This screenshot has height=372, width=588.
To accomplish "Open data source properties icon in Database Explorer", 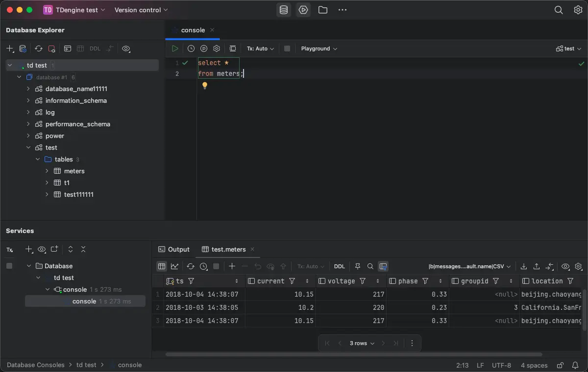I will coord(23,48).
